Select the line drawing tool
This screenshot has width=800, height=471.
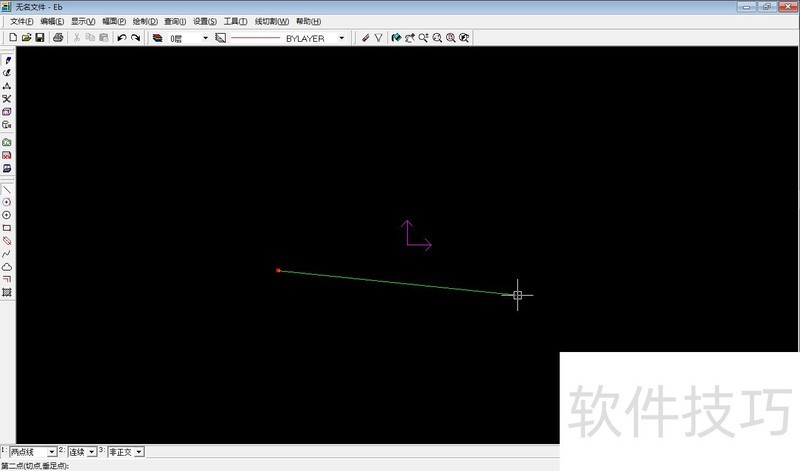tap(7, 189)
